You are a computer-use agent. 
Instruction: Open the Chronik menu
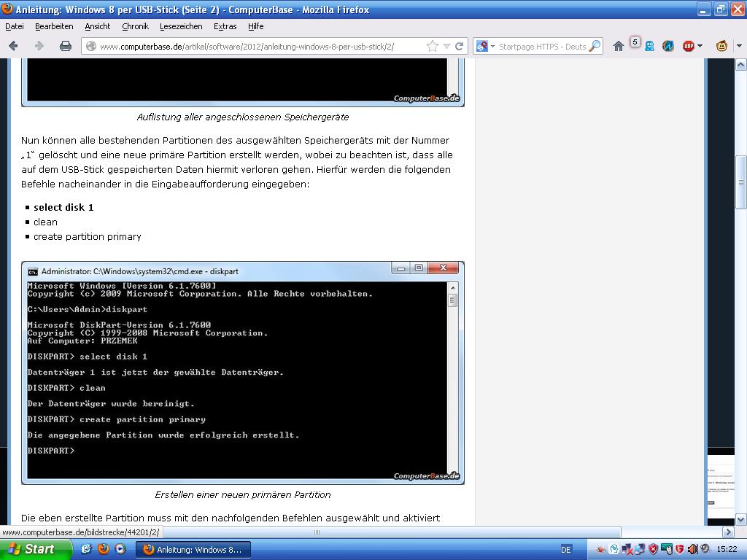tap(135, 26)
